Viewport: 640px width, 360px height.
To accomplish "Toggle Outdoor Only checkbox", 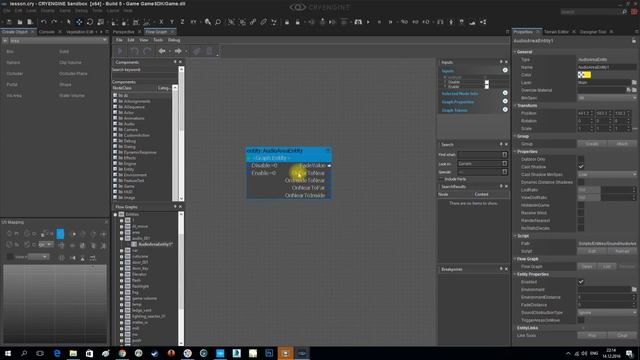I will [581, 159].
